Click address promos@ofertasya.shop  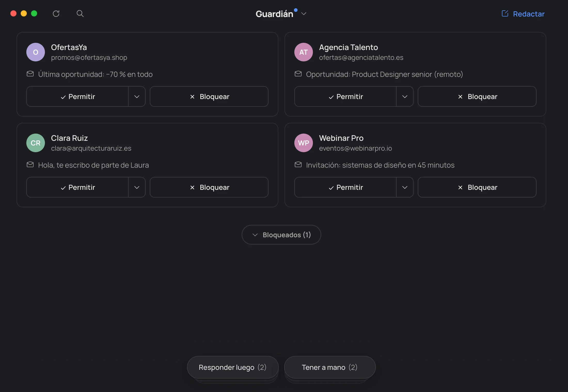[x=89, y=58]
